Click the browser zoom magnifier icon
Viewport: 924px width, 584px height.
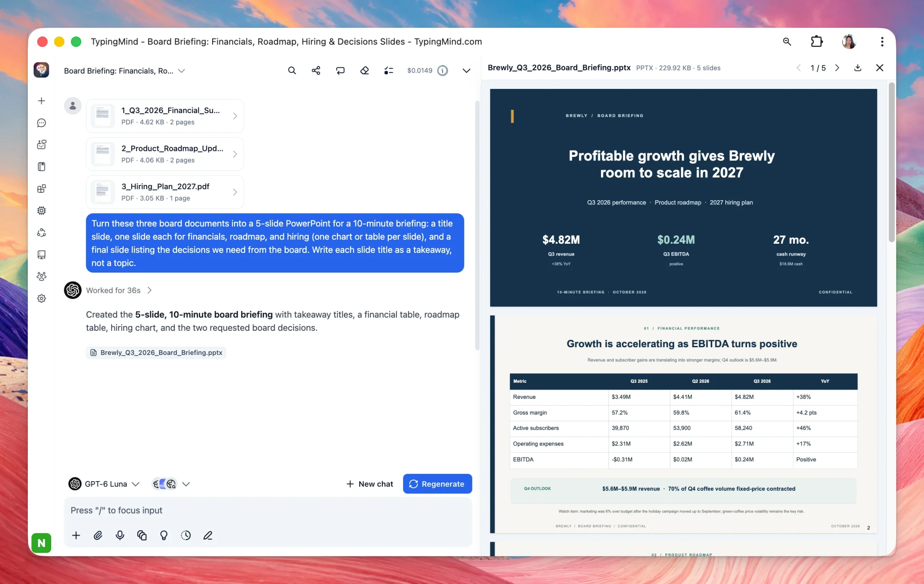787,41
